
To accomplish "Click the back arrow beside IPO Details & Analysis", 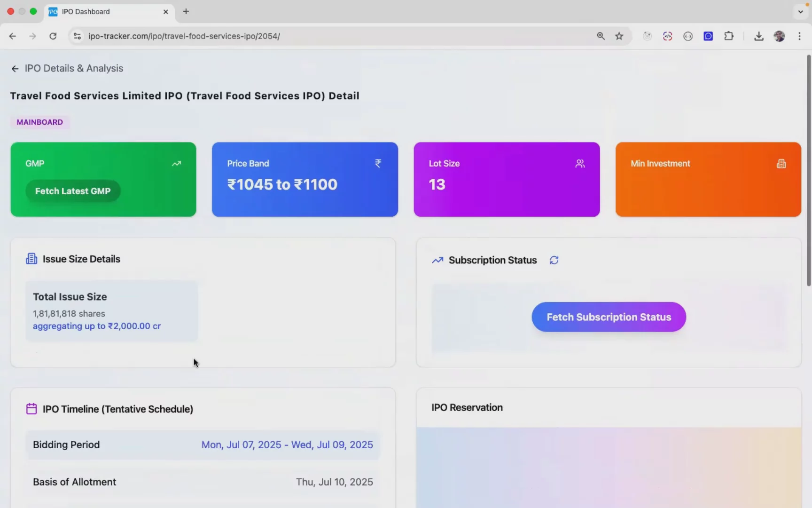I will [15, 69].
